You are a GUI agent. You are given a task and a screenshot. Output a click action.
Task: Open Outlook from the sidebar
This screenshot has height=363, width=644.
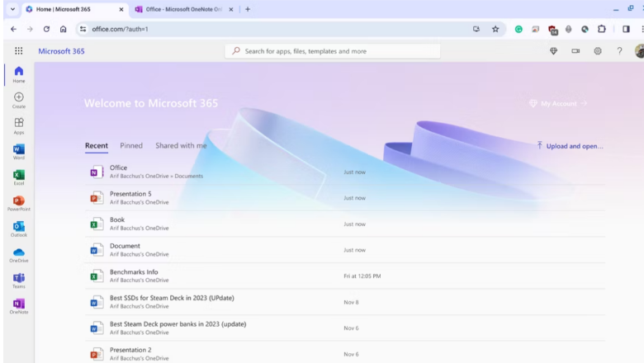tap(18, 229)
